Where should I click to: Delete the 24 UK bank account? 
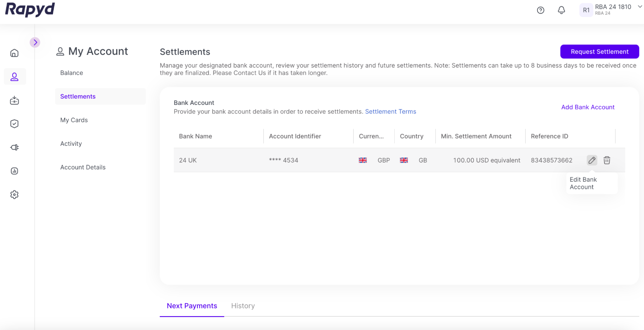607,160
